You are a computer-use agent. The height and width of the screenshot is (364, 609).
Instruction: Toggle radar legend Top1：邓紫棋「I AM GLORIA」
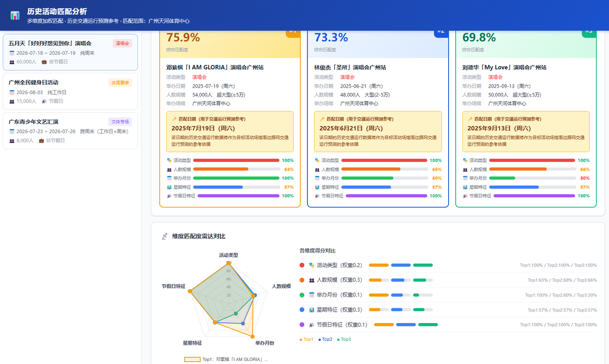click(226, 360)
